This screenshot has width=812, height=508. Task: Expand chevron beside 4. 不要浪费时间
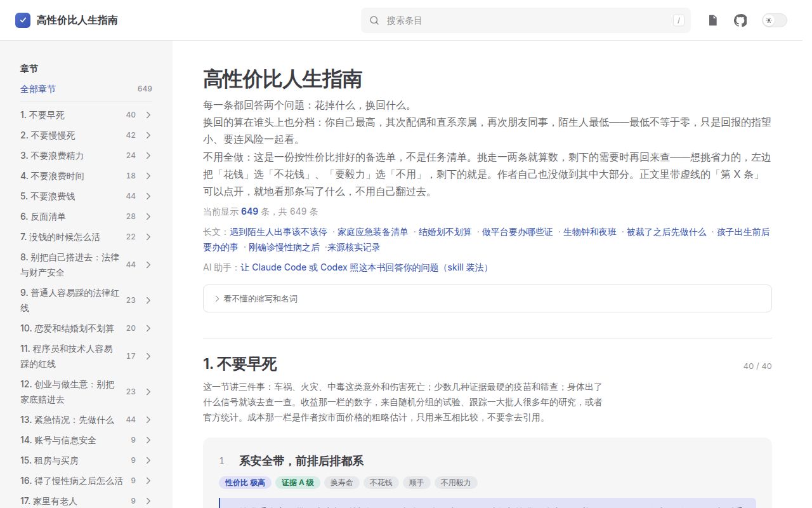coord(148,176)
